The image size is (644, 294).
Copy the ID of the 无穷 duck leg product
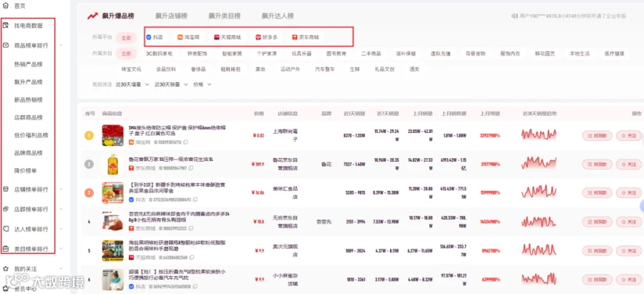pos(191,228)
